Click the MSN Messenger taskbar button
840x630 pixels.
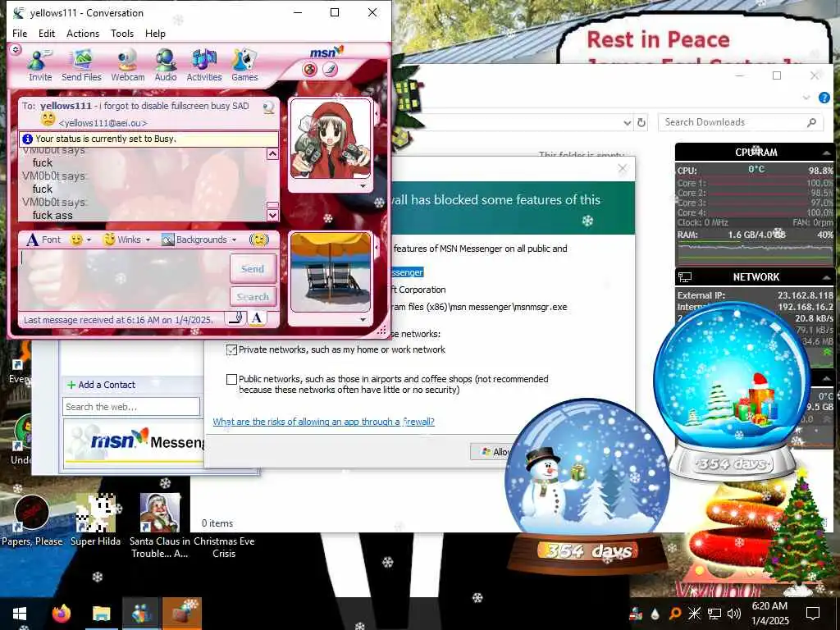pyautogui.click(x=141, y=614)
